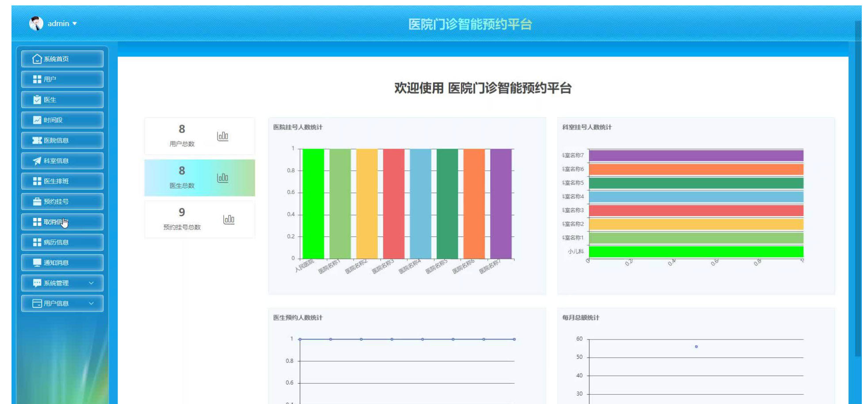868x404 pixels.
Task: Expand the 用户信息 submenu chevron
Action: tap(91, 303)
